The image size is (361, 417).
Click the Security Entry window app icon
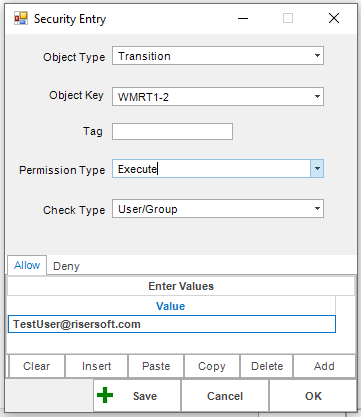[21, 18]
